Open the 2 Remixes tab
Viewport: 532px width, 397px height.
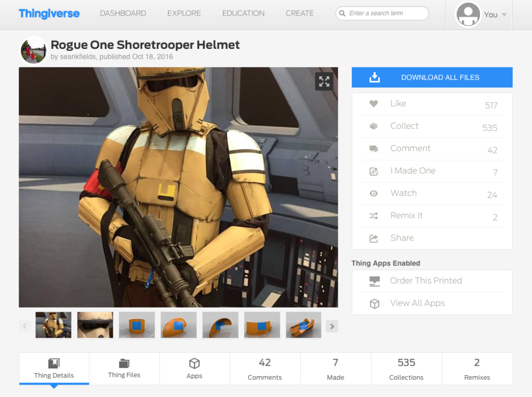[477, 368]
